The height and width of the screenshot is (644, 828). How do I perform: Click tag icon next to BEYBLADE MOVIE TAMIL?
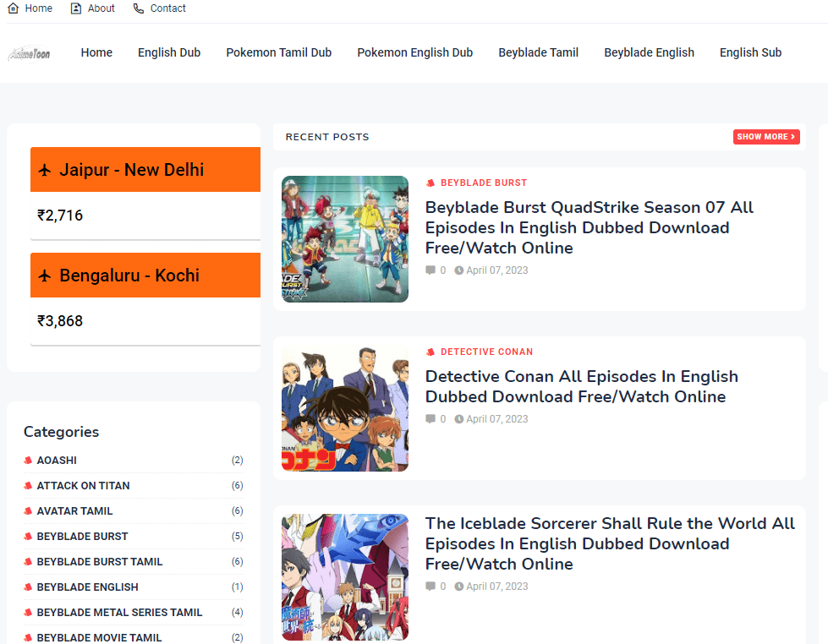28,638
